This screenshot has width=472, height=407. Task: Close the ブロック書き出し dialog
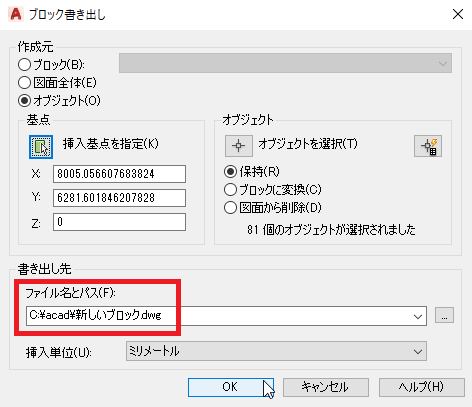(458, 14)
